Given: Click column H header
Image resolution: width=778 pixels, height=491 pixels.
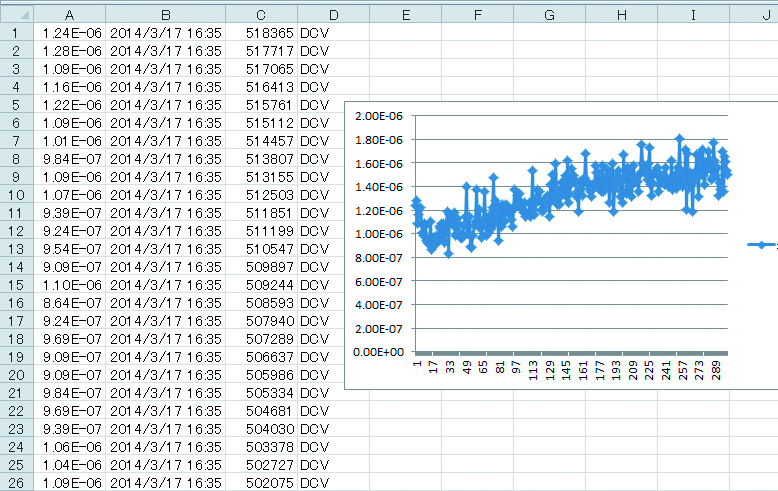Looking at the screenshot, I should [x=622, y=14].
